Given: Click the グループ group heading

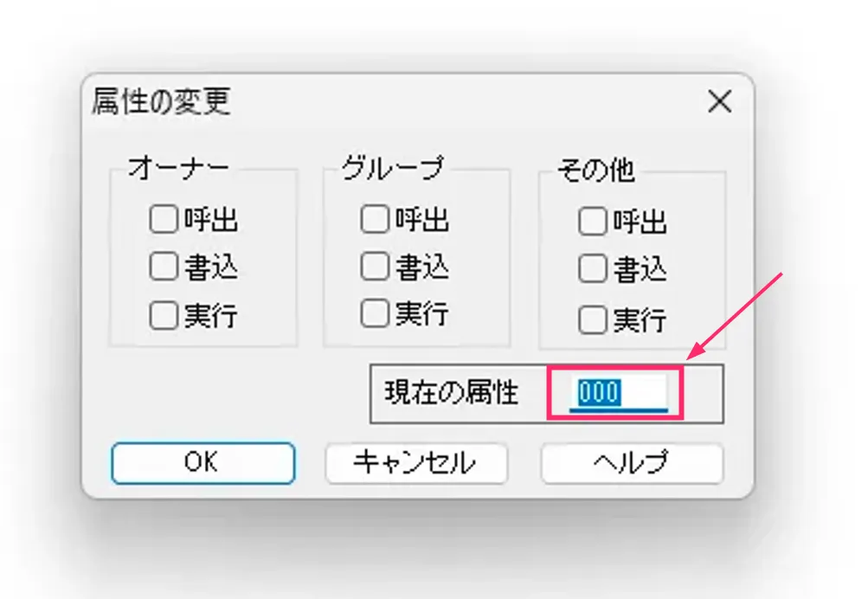Looking at the screenshot, I should 392,168.
